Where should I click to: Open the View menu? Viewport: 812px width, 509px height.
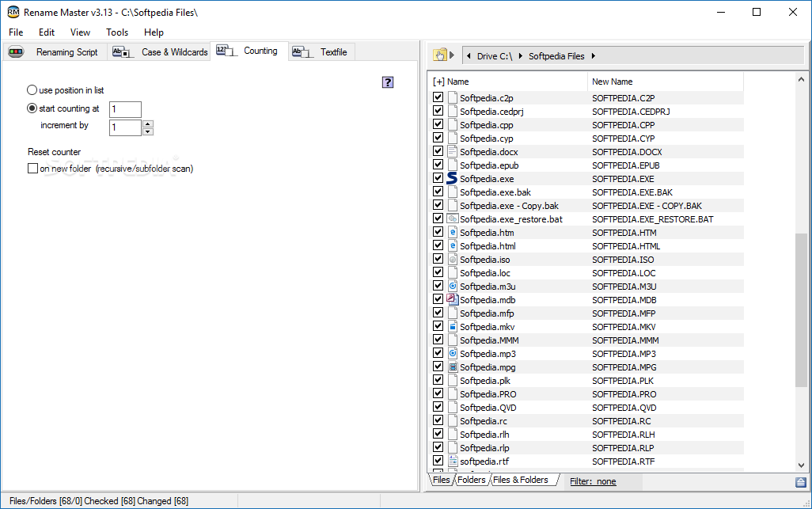tap(80, 32)
